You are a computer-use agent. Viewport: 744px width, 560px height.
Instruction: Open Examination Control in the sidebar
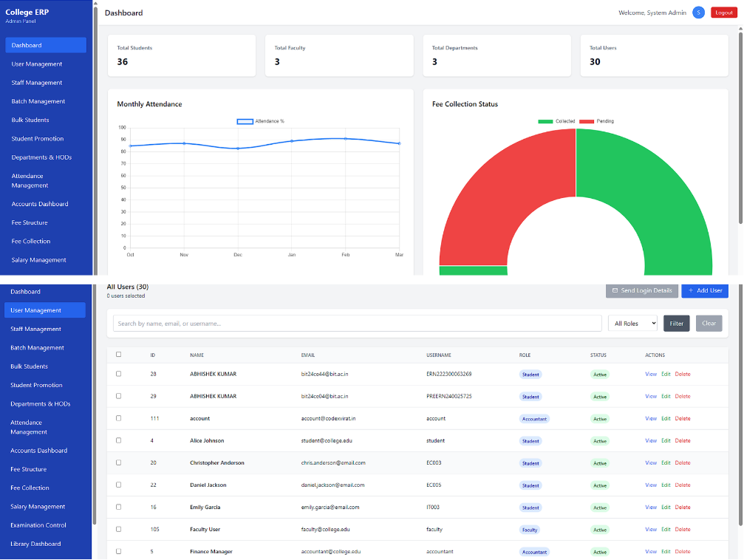[x=38, y=525]
